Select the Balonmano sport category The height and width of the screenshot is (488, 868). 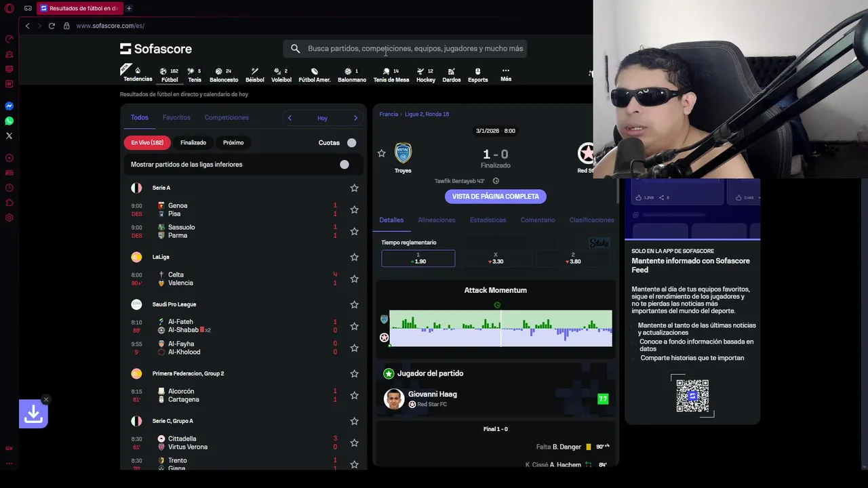352,75
